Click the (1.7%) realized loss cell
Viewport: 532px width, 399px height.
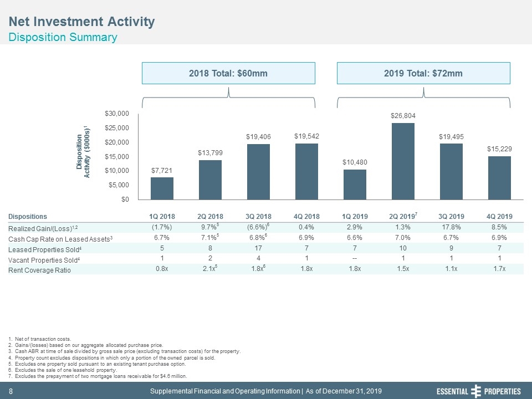(x=162, y=227)
